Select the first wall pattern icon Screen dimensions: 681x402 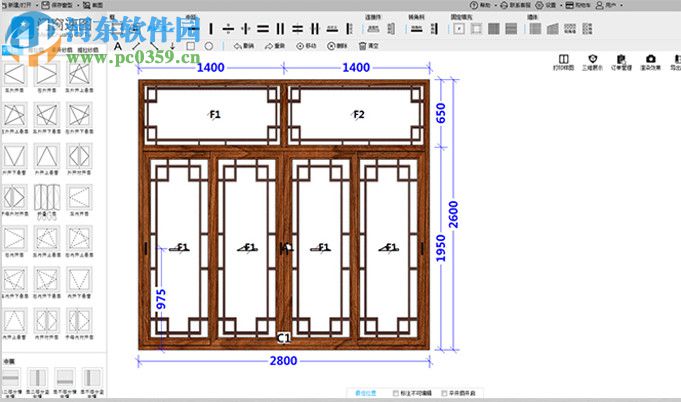pyautogui.click(x=535, y=29)
